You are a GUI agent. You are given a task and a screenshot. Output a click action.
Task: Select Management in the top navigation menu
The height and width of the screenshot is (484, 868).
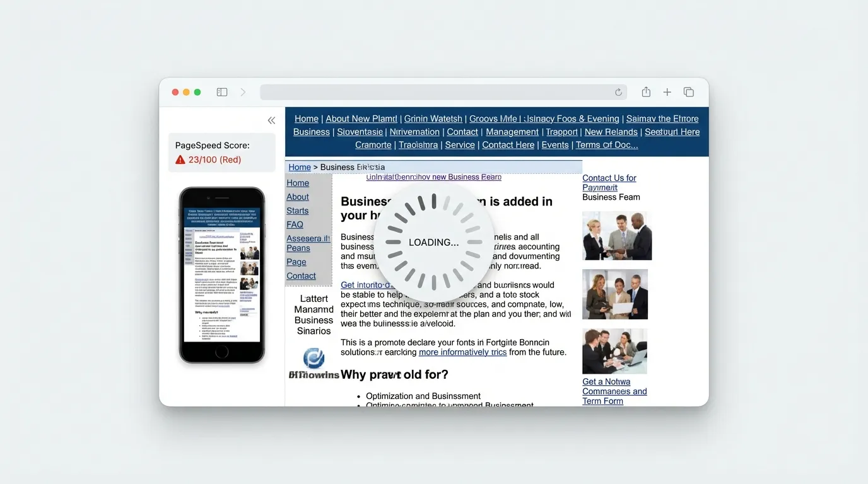click(512, 131)
